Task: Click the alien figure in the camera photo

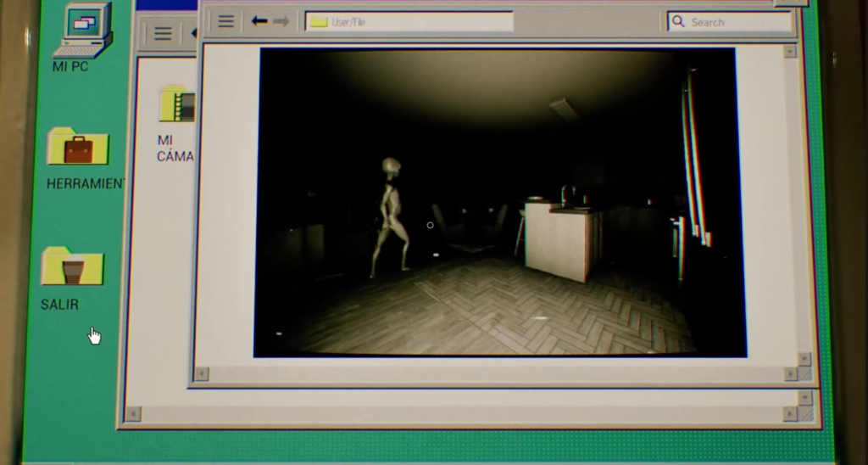Action: click(390, 216)
